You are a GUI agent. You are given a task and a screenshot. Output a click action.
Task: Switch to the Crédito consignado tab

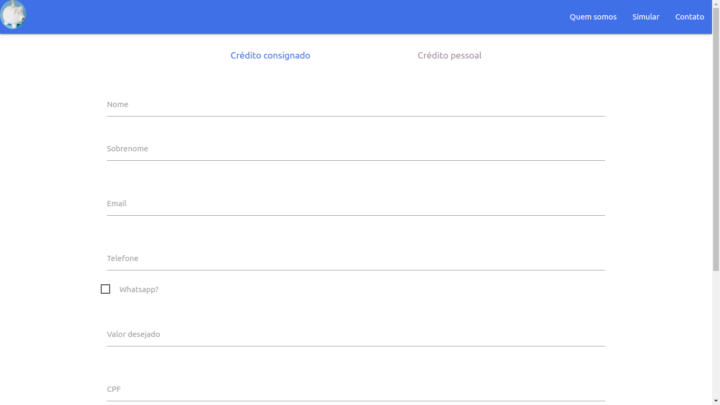270,56
